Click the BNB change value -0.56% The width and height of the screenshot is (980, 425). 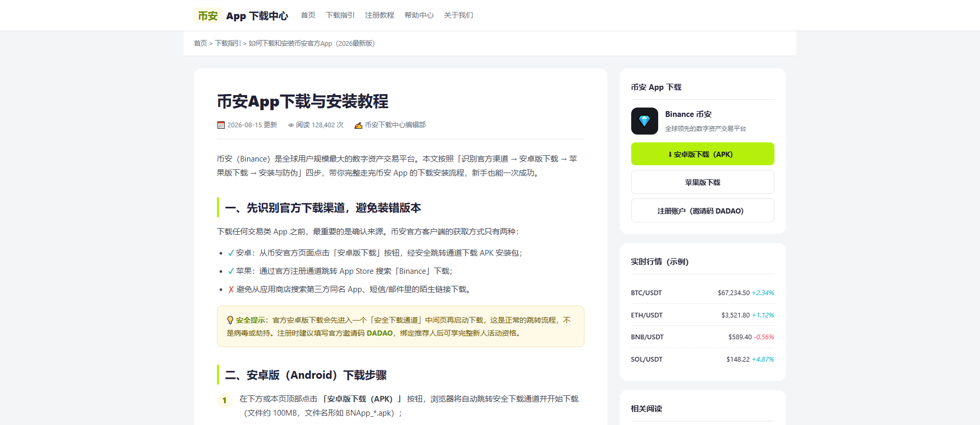click(x=764, y=337)
